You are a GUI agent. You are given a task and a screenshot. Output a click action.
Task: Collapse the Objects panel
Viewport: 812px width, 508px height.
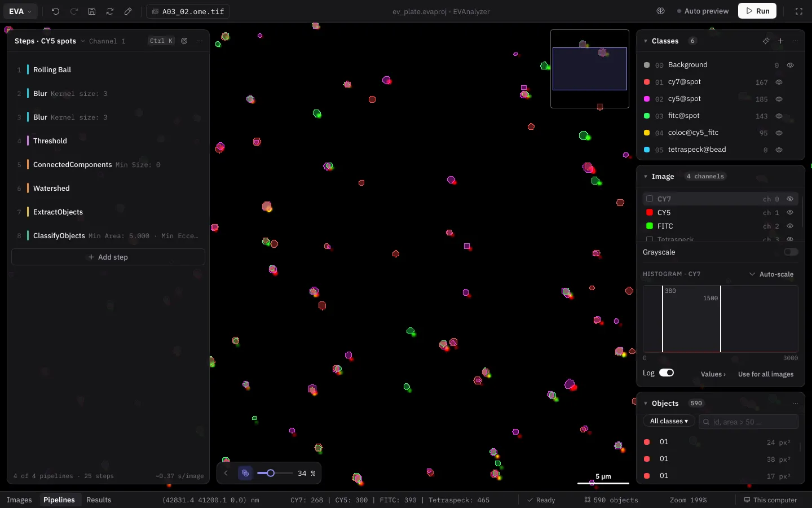(x=646, y=404)
